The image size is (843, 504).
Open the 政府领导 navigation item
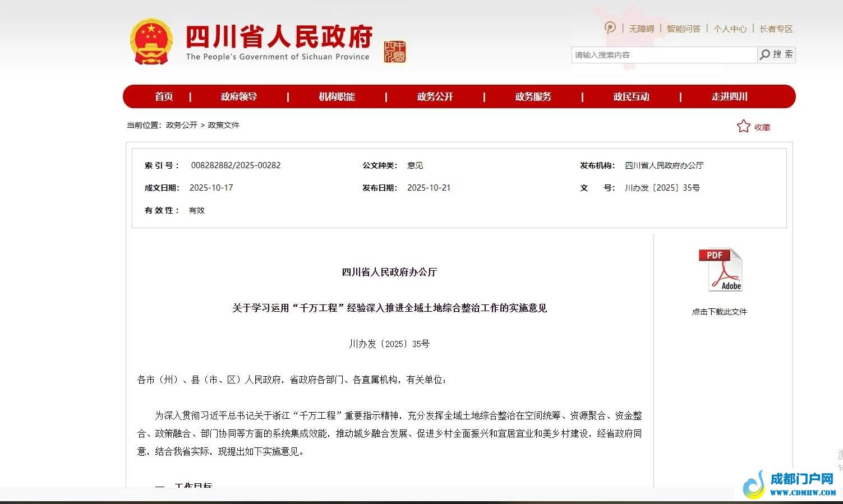239,96
